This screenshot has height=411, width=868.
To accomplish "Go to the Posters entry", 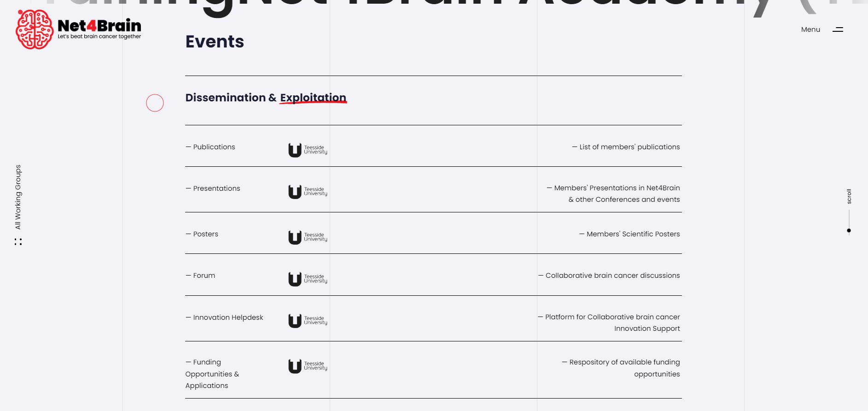I will [x=202, y=234].
